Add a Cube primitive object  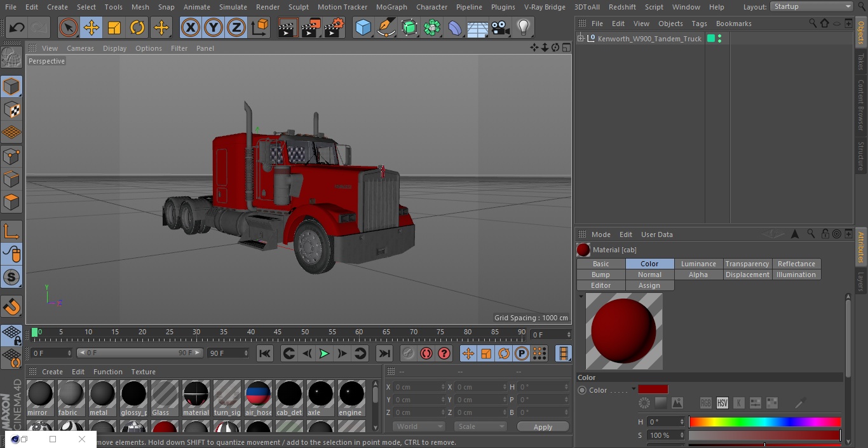point(363,27)
